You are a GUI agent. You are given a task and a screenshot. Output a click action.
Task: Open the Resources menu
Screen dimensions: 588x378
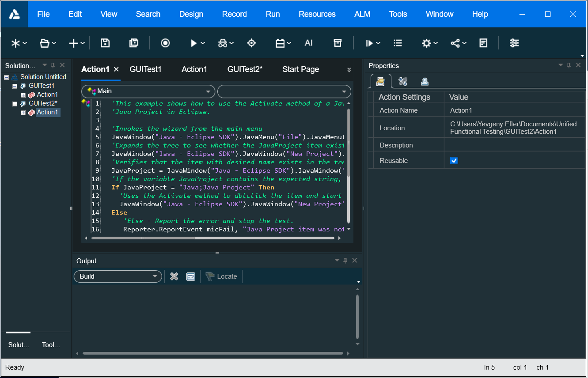[x=317, y=14]
